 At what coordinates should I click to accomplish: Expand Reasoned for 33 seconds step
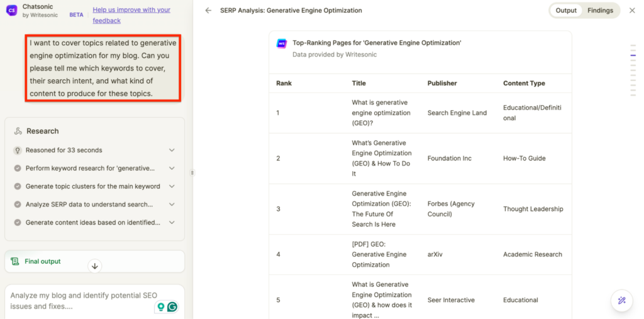(172, 150)
